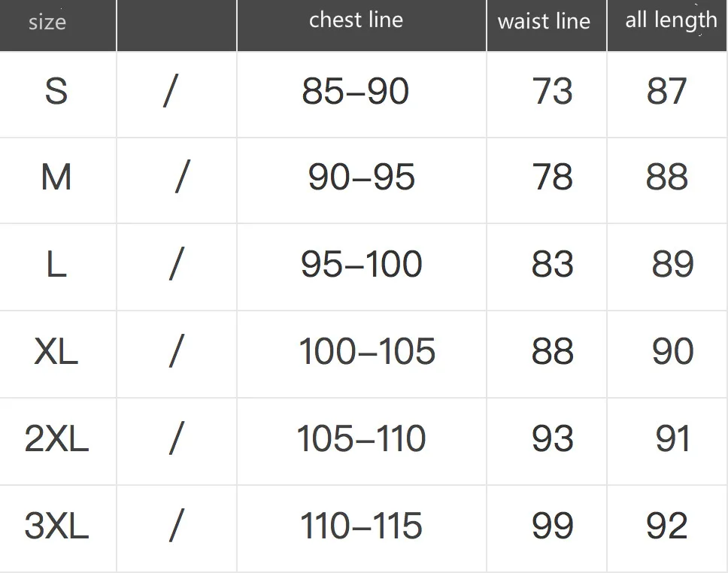Select the "waist line" header cell
This screenshot has height=573, width=728.
(544, 21)
